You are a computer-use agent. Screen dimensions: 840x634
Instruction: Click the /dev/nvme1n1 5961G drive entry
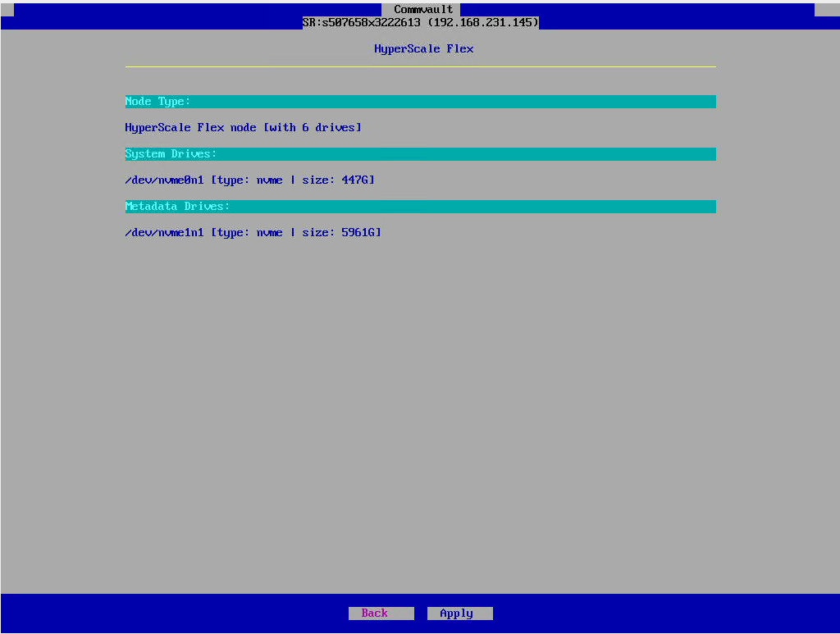[x=253, y=232]
